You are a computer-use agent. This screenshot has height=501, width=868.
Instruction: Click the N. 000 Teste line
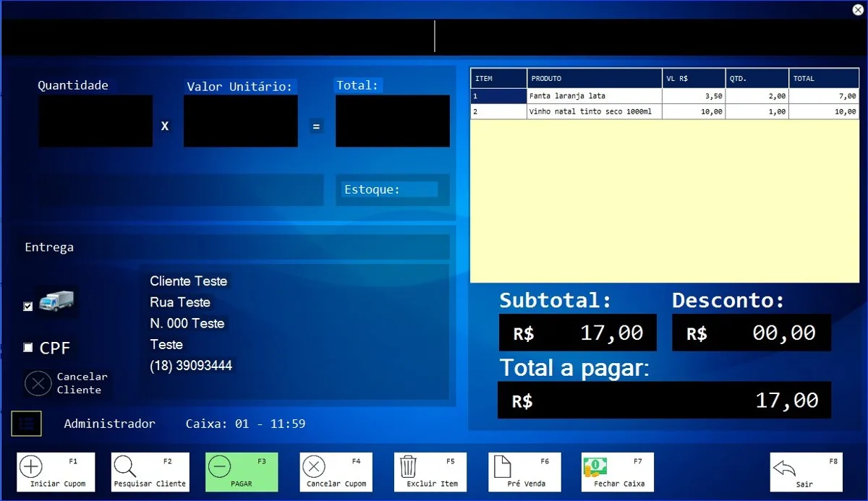(187, 323)
